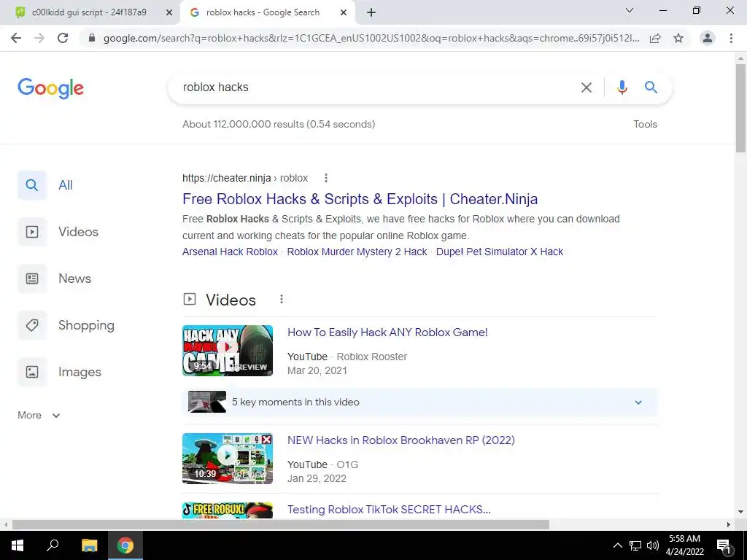Viewport: 747px width, 560px height.
Task: Select the Shopping search filter
Action: point(66,325)
